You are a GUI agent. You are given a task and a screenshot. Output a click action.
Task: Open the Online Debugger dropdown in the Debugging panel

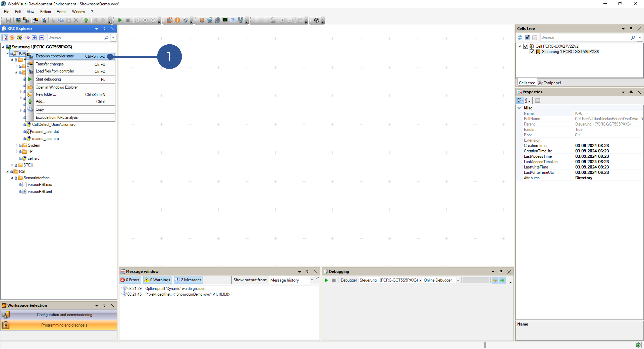(458, 280)
